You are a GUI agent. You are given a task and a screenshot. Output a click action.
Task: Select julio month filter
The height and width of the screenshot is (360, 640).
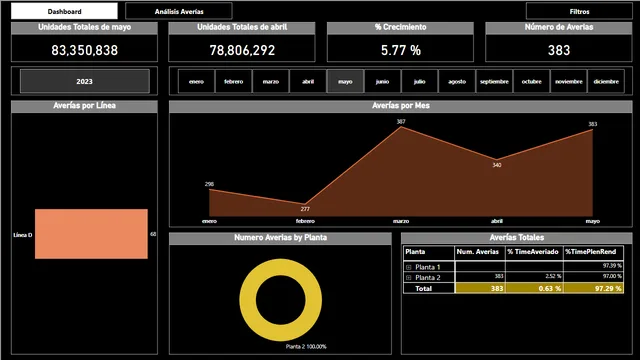420,82
